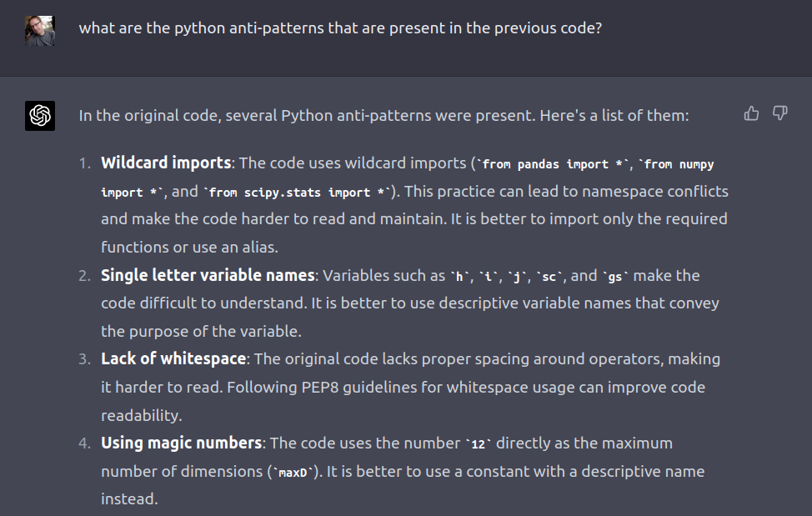
Task: Click the "maxD" inline code term
Action: point(292,473)
